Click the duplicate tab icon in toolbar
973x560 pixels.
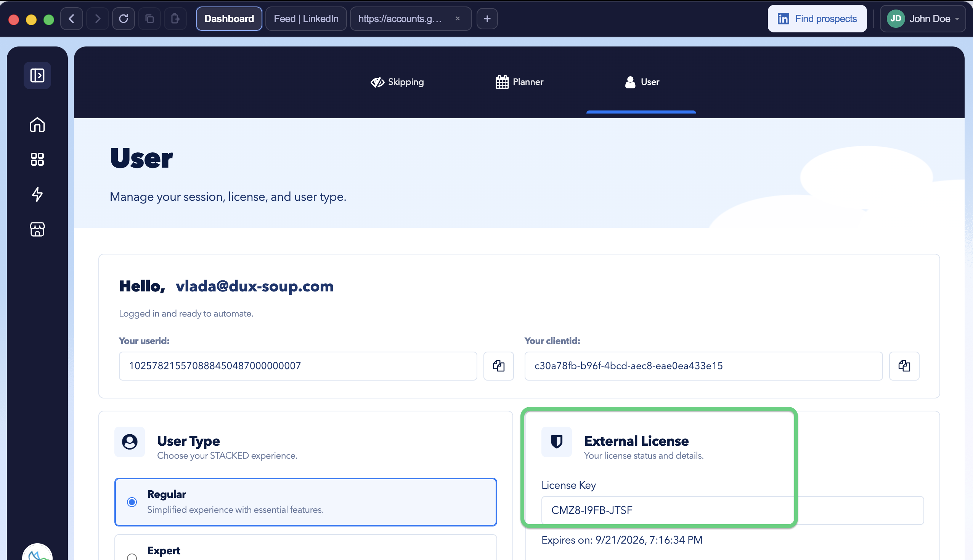click(149, 18)
